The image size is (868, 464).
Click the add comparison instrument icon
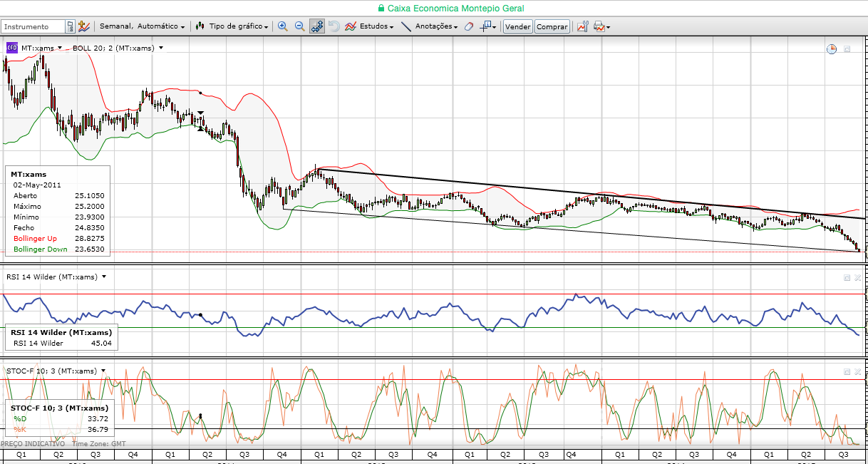84,26
